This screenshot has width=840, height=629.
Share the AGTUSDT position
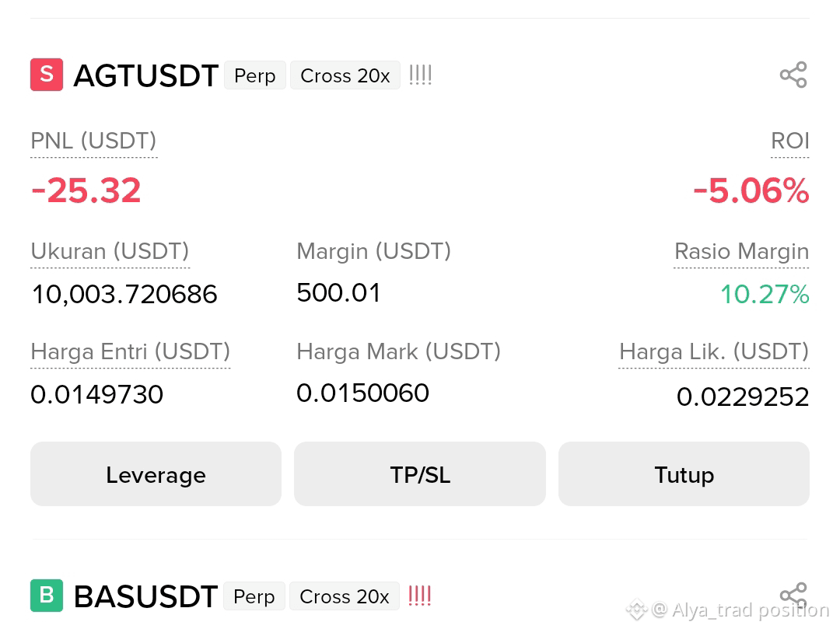793,75
